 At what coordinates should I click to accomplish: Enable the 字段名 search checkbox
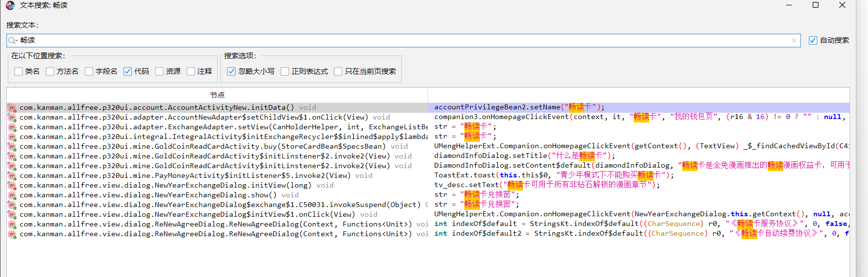[x=89, y=71]
